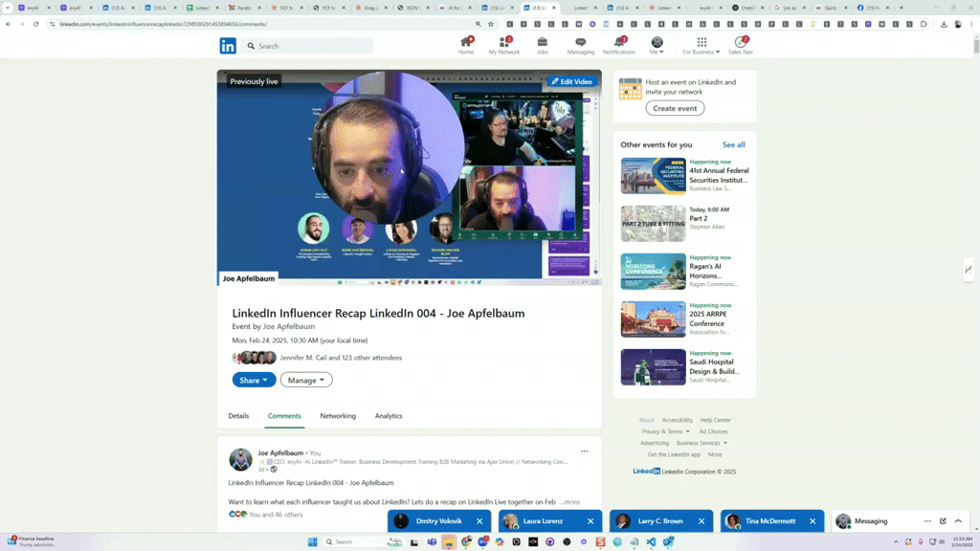Close the Larry C. Brown chat tab
This screenshot has width=980, height=551.
click(x=702, y=521)
